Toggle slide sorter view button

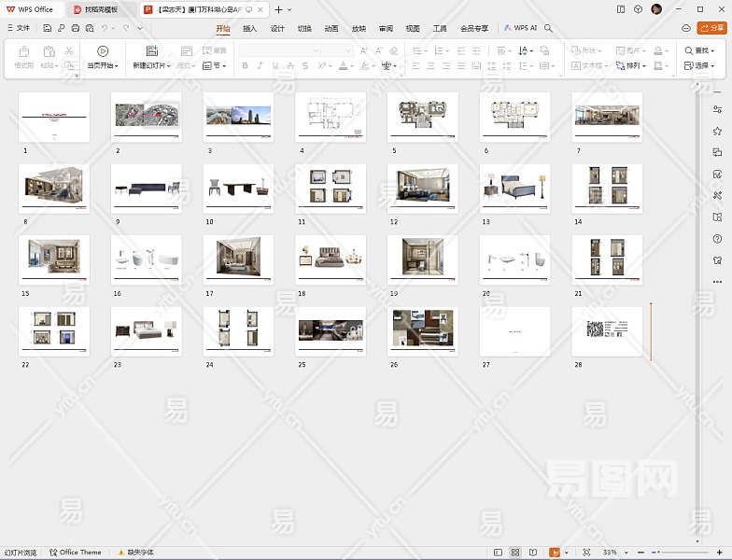pos(514,553)
